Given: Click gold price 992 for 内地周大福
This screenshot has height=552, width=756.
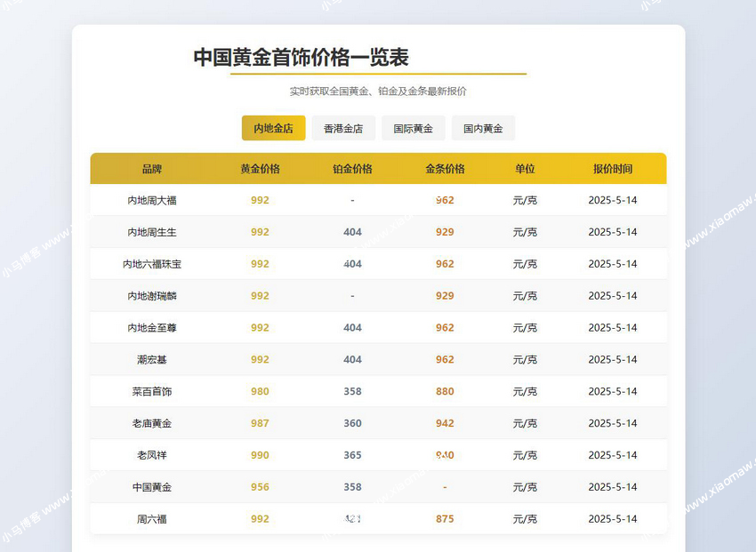Looking at the screenshot, I should [x=260, y=200].
